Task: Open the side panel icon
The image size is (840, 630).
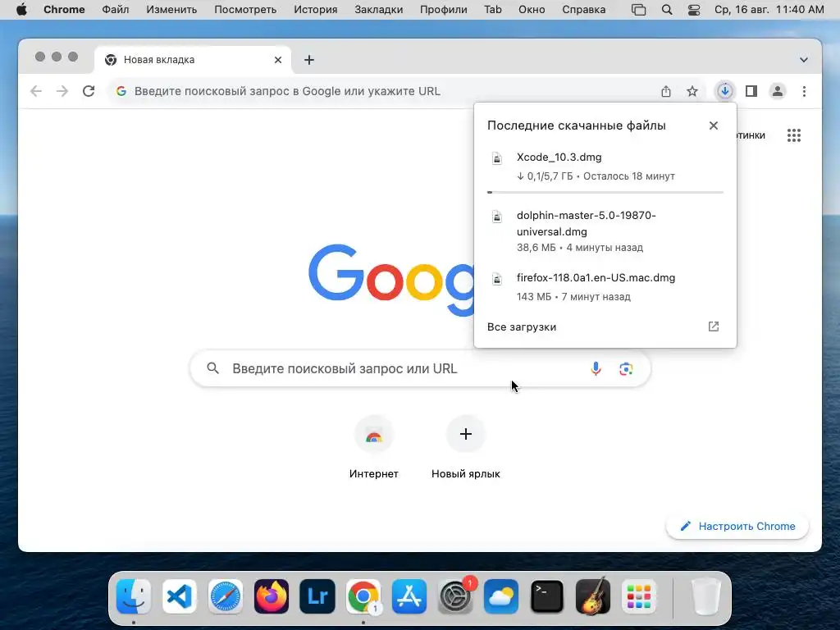Action: click(x=751, y=91)
